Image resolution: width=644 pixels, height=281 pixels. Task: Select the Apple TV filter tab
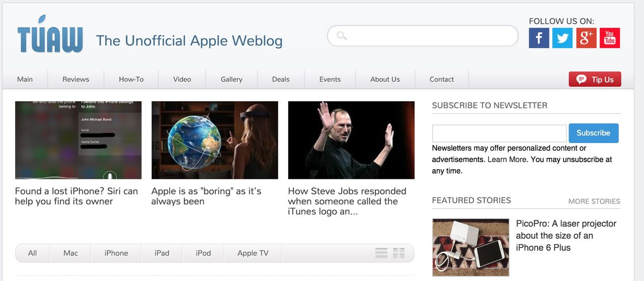253,253
